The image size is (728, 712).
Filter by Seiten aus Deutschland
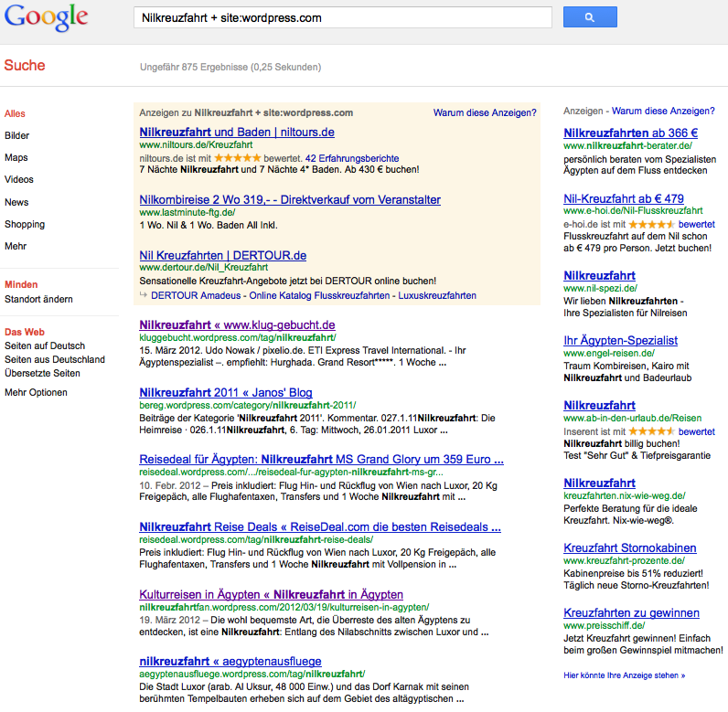tap(55, 359)
